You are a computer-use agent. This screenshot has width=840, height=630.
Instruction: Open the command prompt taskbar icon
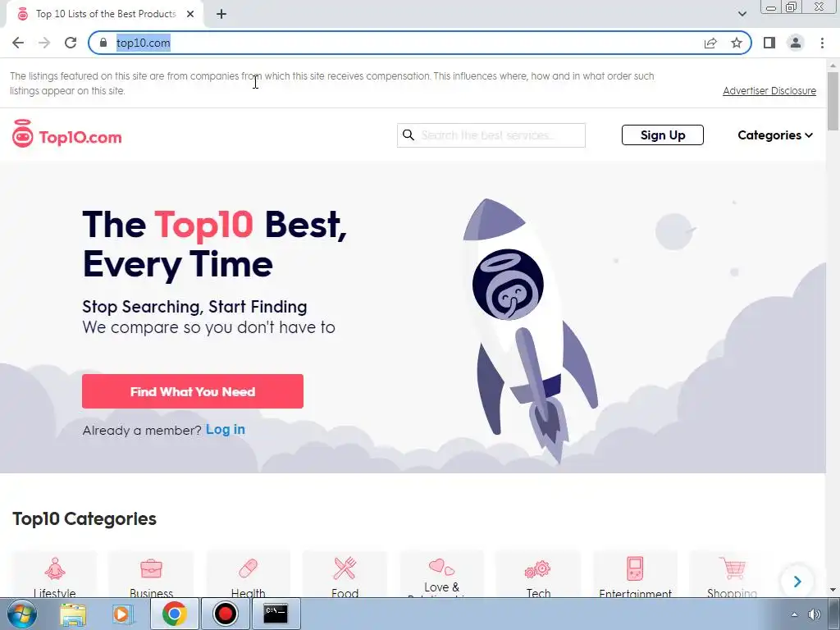[x=276, y=614]
